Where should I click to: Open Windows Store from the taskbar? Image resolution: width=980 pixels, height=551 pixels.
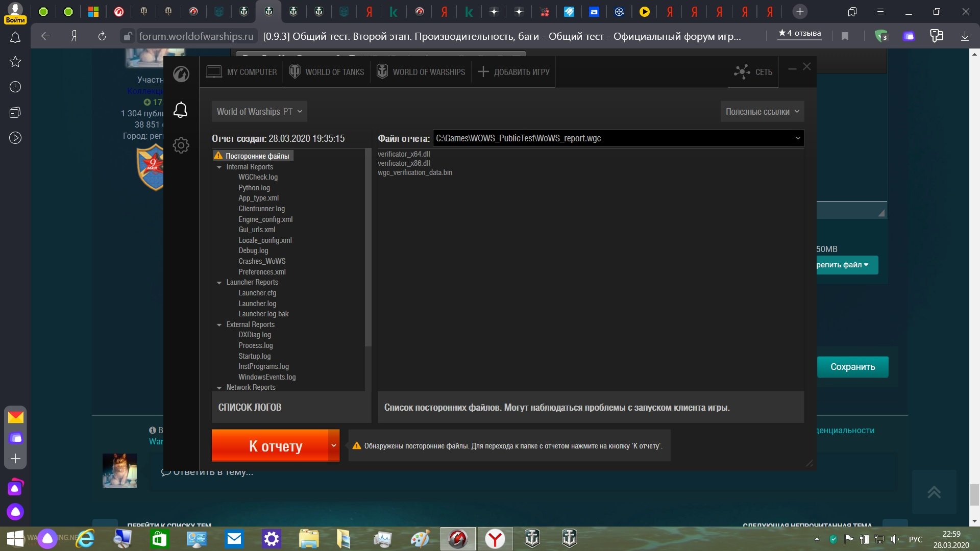pos(159,539)
